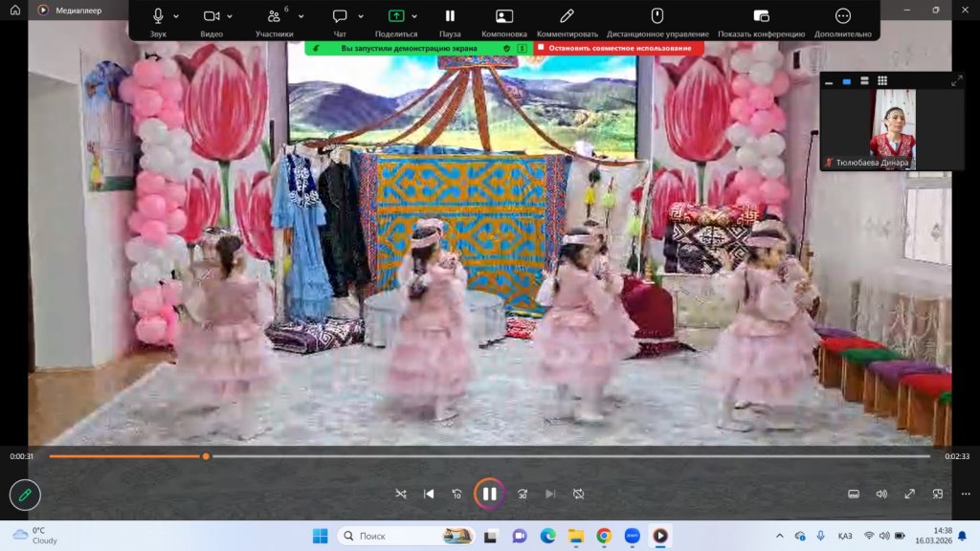Click the Показать конференцию icon
980x551 pixels.
[761, 17]
